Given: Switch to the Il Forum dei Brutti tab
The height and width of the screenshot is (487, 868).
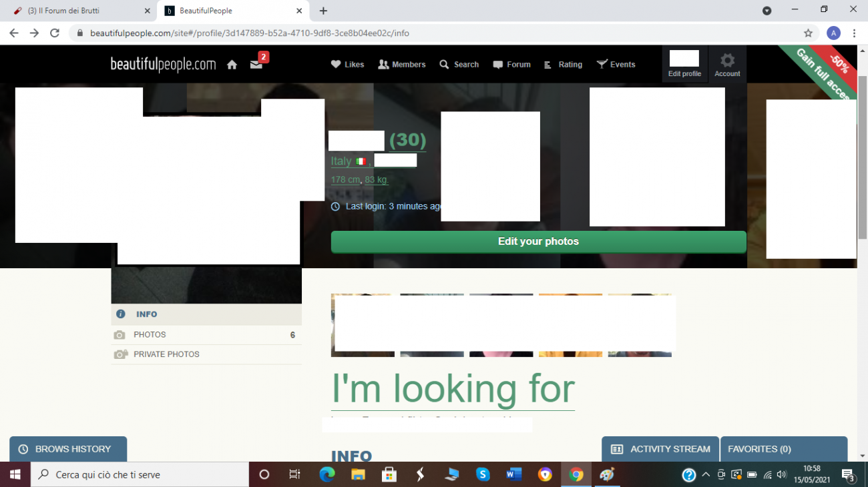Looking at the screenshot, I should [x=77, y=11].
